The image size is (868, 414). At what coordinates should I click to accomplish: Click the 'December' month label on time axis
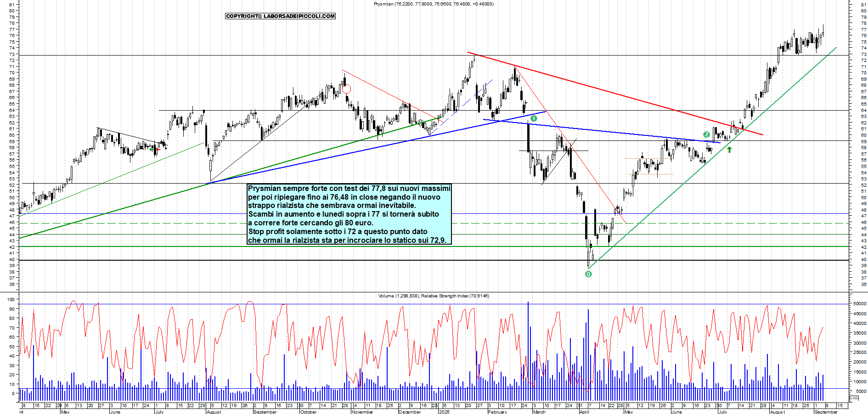tap(410, 412)
